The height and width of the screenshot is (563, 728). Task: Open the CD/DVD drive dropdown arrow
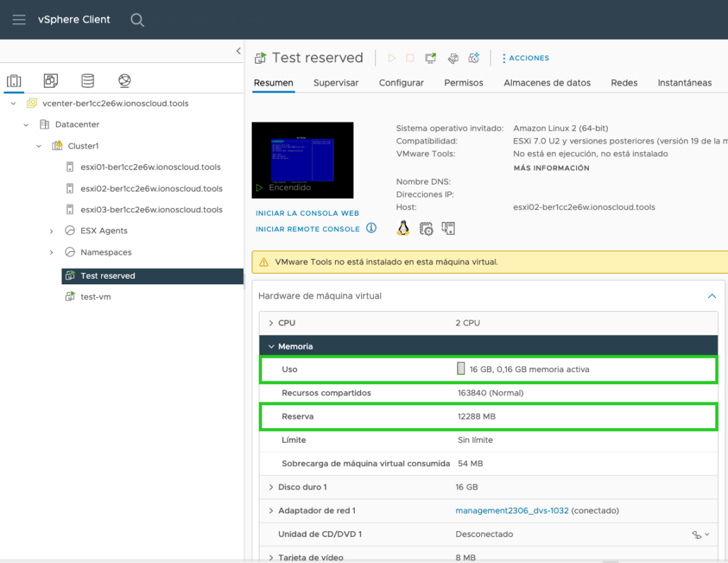(x=707, y=534)
